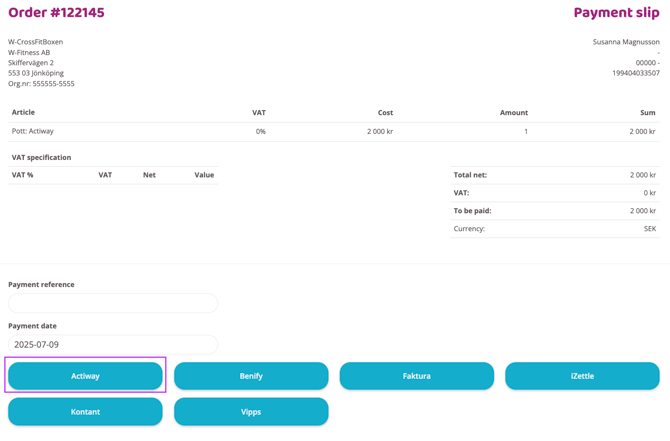This screenshot has height=441, width=670.
Task: Select the Faktura payment button
Action: pyautogui.click(x=416, y=376)
